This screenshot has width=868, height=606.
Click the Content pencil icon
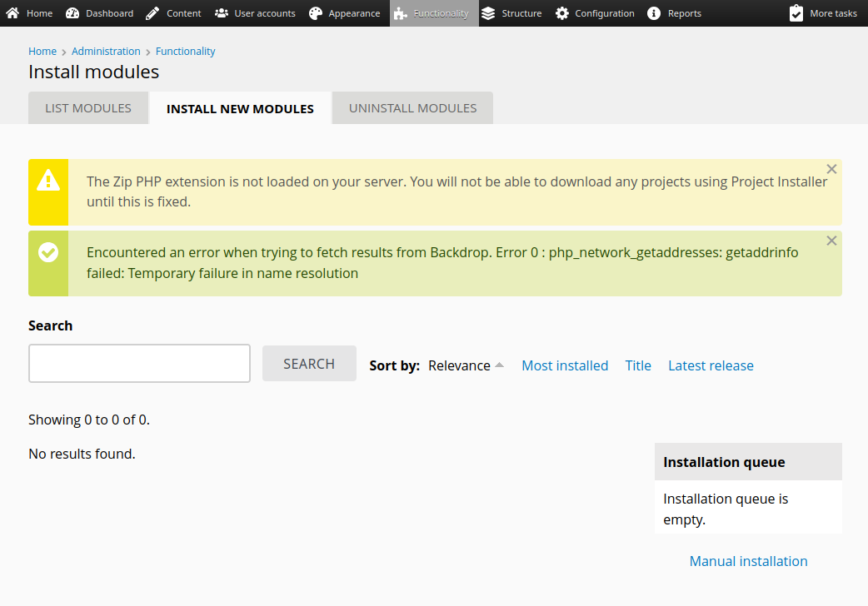(152, 13)
